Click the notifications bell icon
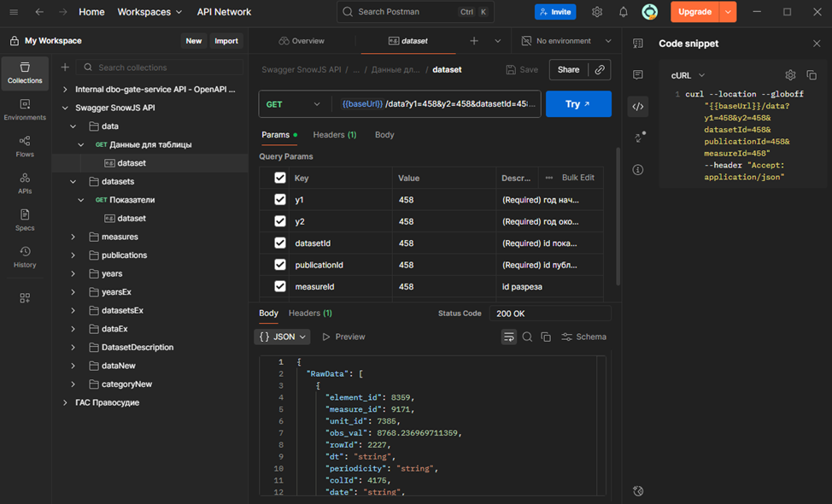The height and width of the screenshot is (504, 832). pyautogui.click(x=624, y=12)
